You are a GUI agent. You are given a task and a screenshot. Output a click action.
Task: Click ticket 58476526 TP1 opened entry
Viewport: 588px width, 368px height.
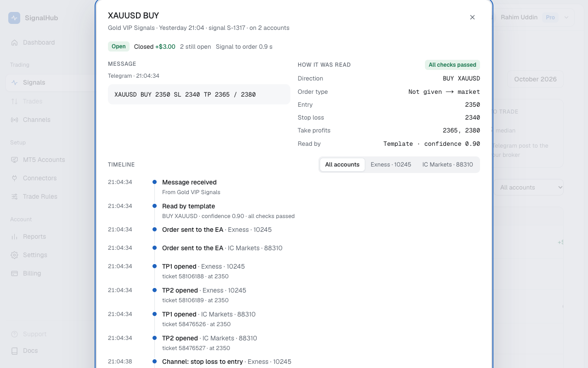[x=209, y=319]
